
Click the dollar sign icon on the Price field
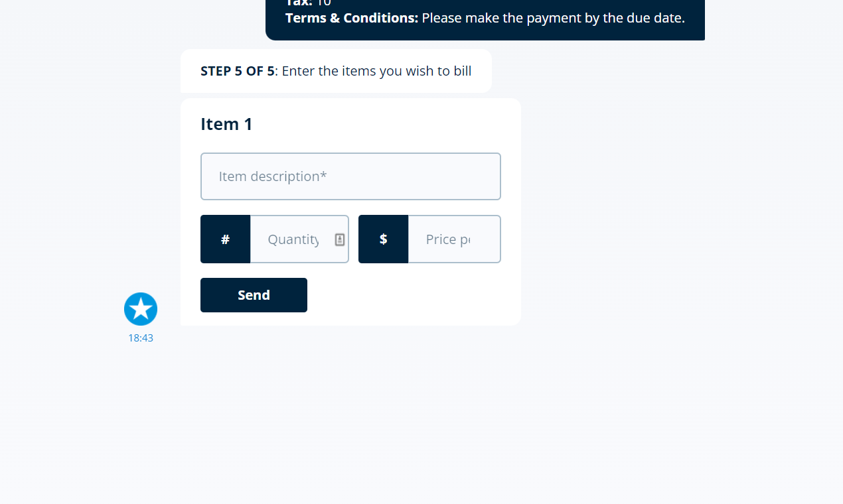click(x=383, y=239)
